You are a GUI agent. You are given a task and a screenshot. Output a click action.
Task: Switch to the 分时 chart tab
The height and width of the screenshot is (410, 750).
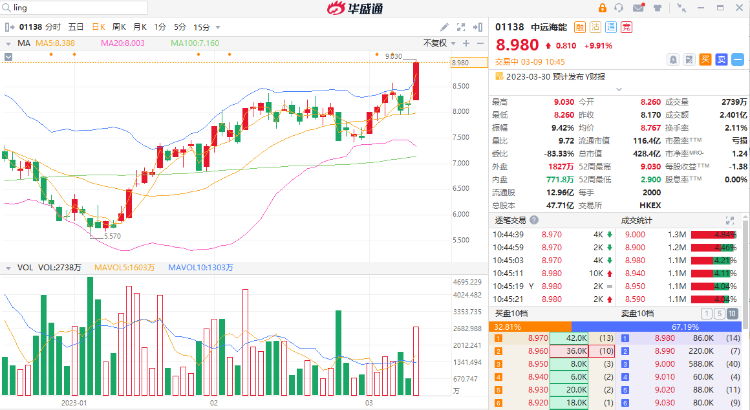(52, 27)
